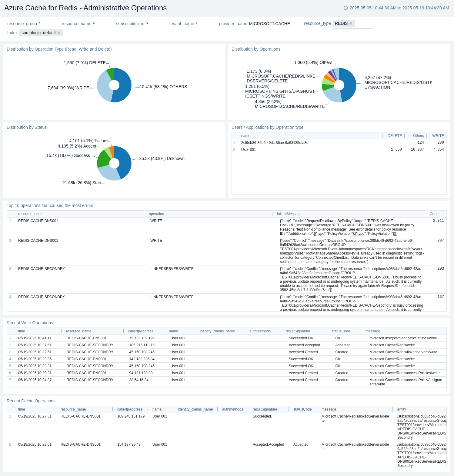
Task: Sort Recent Delete Operations by entity column
Action: (402, 409)
